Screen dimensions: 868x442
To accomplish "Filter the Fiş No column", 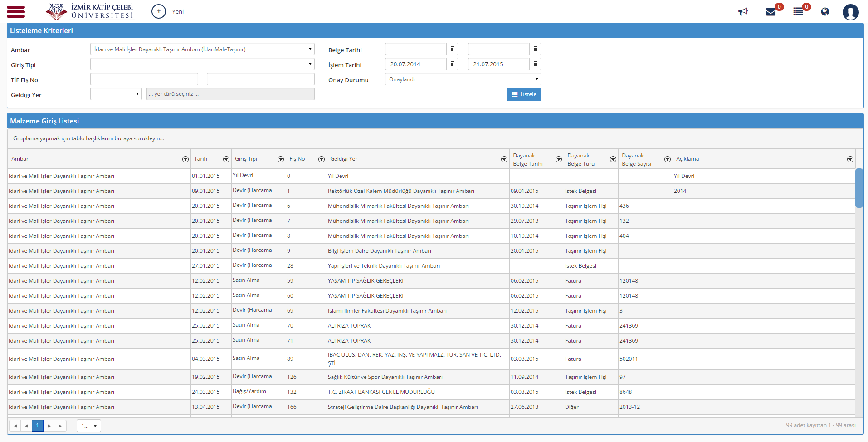I will pos(322,159).
